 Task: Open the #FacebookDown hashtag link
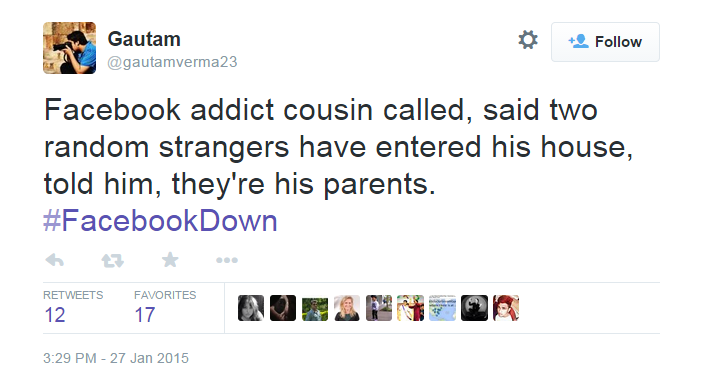(x=160, y=221)
